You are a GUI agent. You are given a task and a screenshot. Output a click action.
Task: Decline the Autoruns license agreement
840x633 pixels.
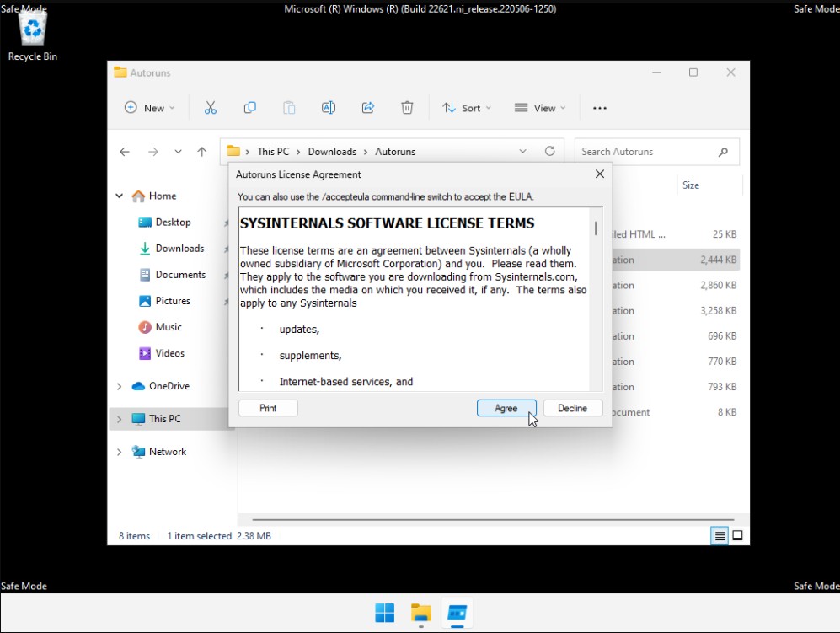pos(572,408)
